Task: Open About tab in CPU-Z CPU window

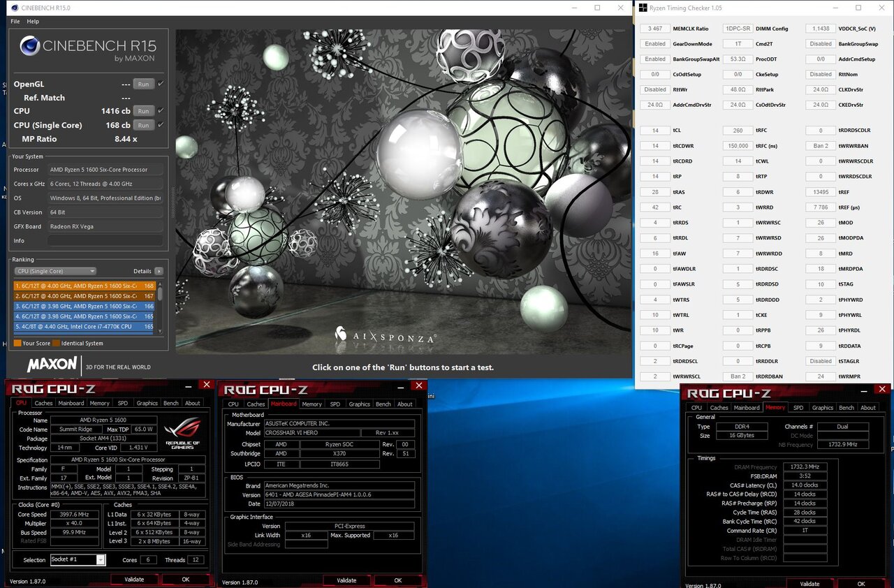Action: point(193,403)
